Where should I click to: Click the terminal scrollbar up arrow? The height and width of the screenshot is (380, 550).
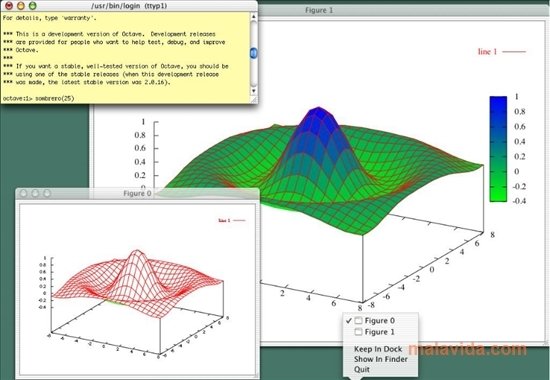coord(254,16)
